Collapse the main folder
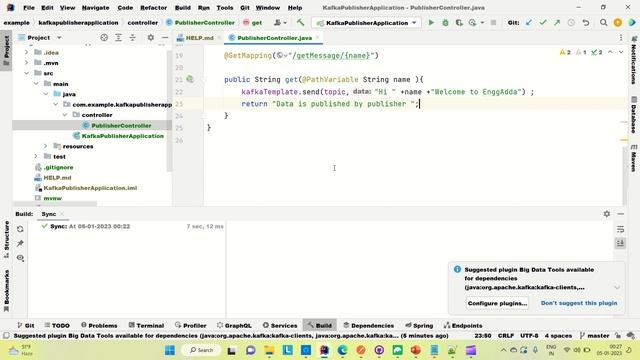The image size is (640, 360). [x=36, y=84]
